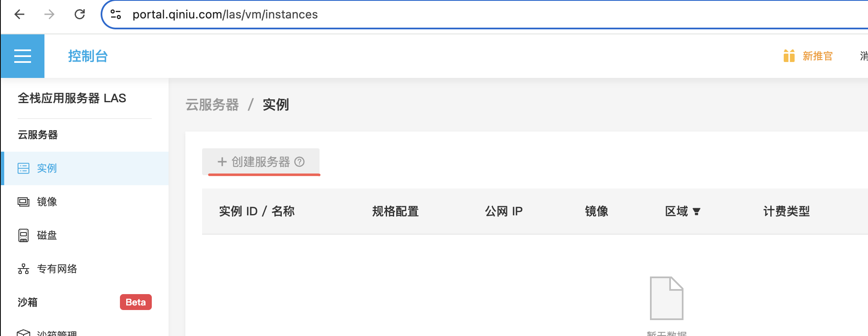Click the 磁盘 disk icon
This screenshot has height=336, width=868.
click(23, 235)
